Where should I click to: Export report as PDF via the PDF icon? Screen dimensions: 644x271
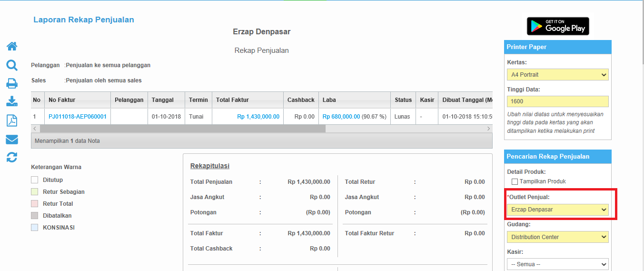pos(12,120)
